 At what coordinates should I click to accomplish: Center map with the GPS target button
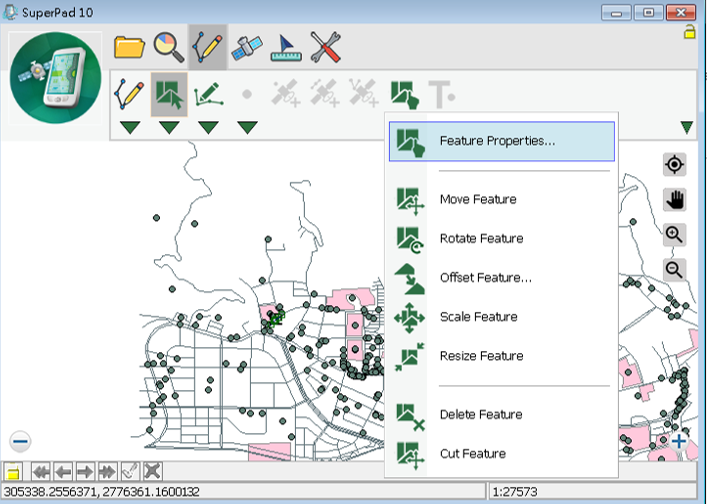click(675, 165)
